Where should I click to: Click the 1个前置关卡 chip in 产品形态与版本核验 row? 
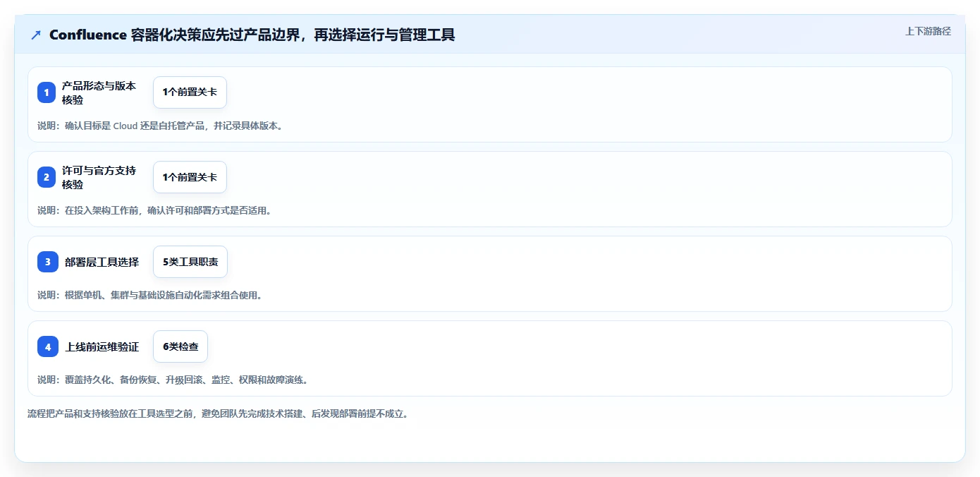(x=190, y=92)
